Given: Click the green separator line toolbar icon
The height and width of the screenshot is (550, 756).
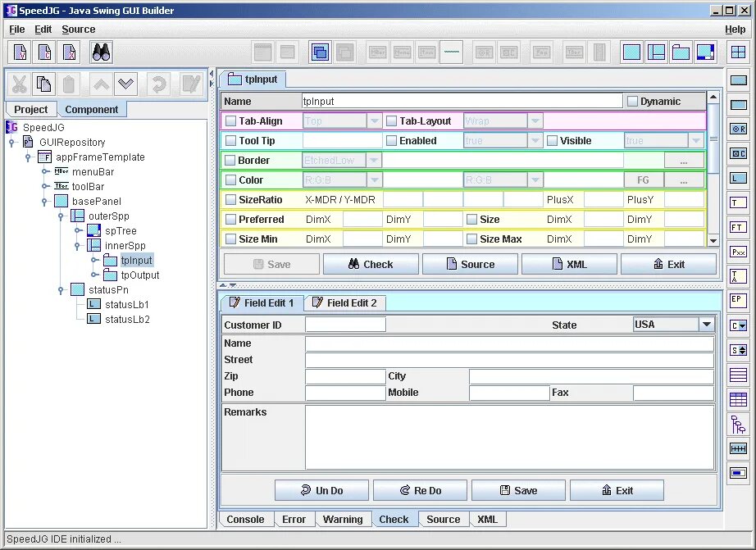Looking at the screenshot, I should 451,52.
